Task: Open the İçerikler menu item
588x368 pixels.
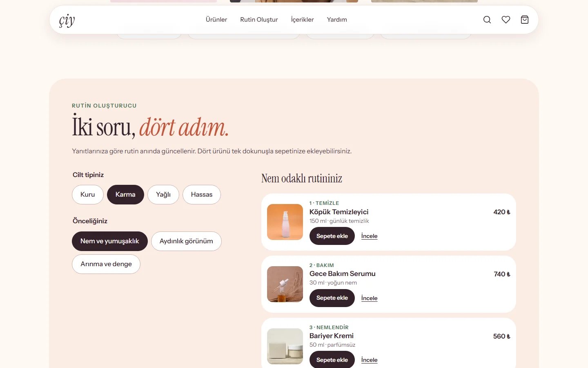Action: pyautogui.click(x=302, y=20)
